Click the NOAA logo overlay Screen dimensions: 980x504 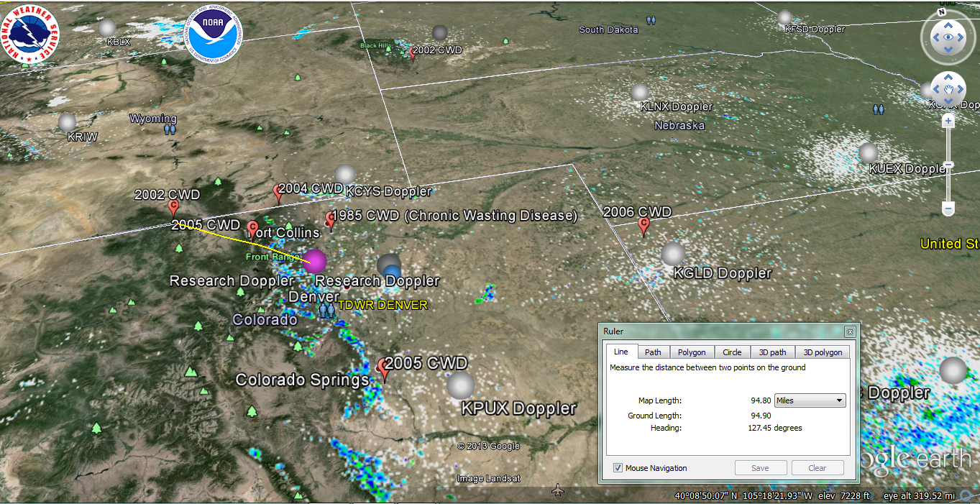tap(214, 36)
